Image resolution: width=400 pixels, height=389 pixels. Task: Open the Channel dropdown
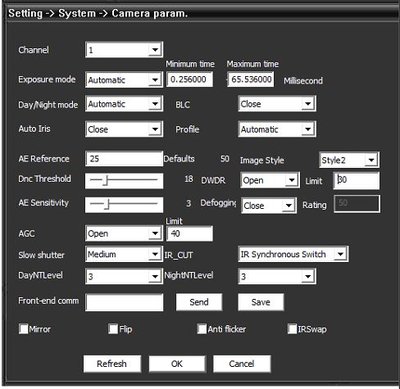pyautogui.click(x=124, y=50)
